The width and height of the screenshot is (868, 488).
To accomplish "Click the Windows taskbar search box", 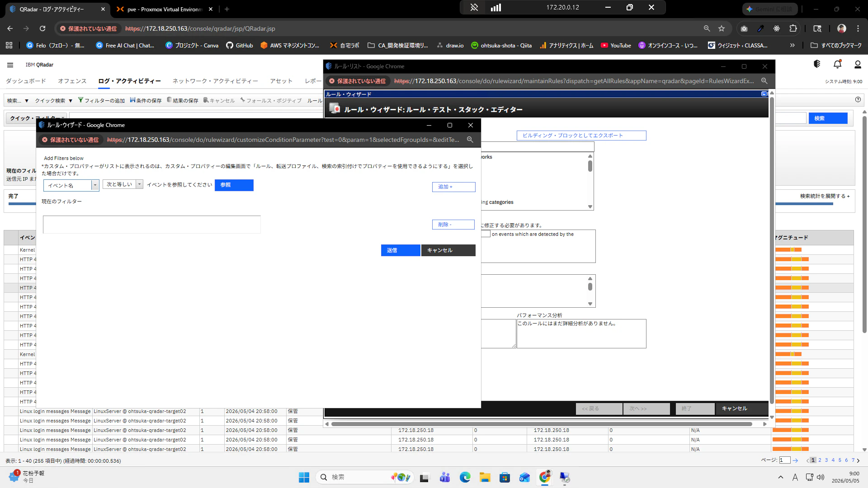I will (365, 477).
